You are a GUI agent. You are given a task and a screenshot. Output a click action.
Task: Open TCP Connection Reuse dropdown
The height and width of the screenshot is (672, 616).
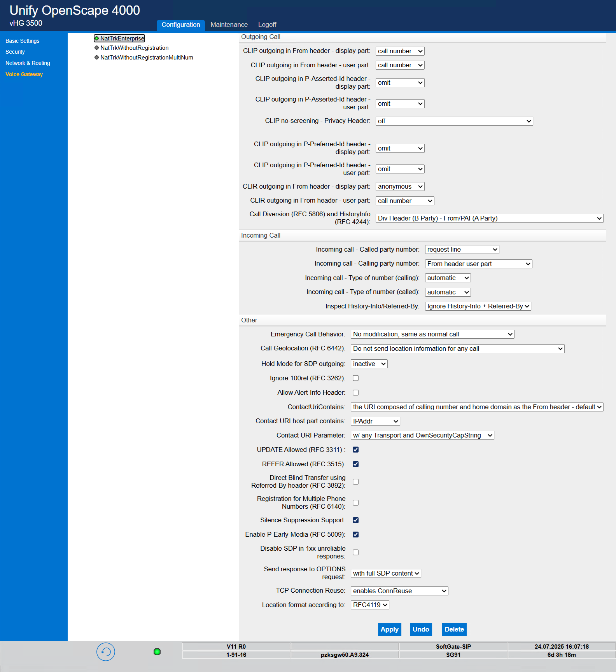coord(399,591)
